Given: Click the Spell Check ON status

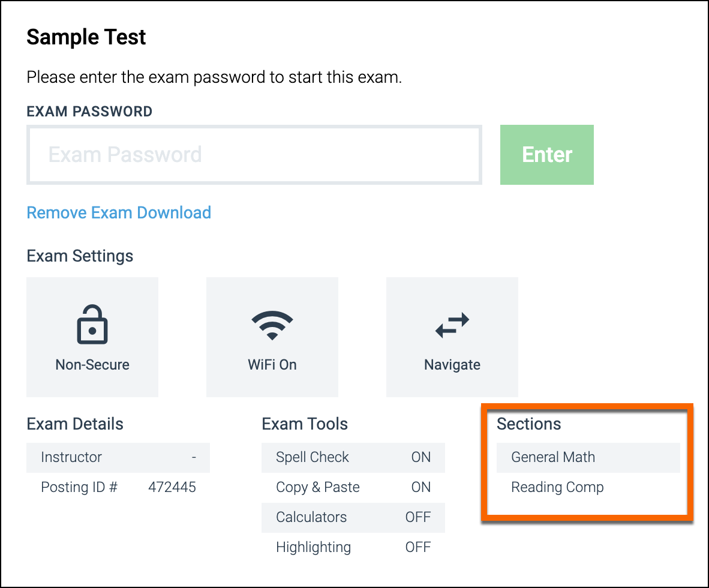Looking at the screenshot, I should (x=421, y=457).
